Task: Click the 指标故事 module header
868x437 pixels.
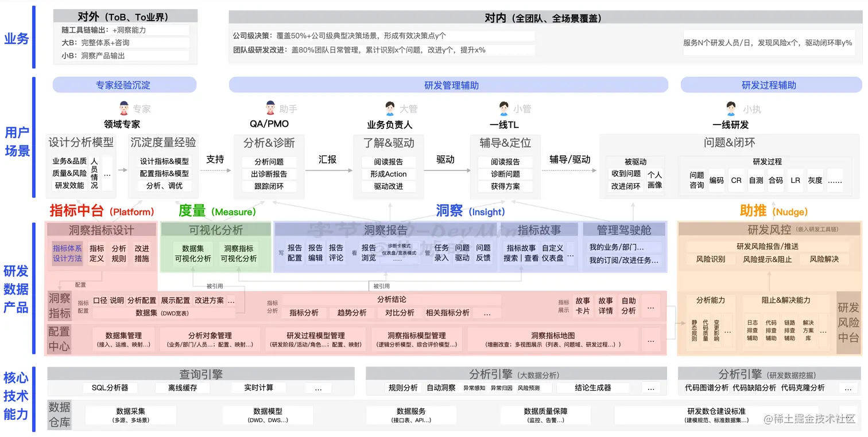Action: click(x=539, y=230)
